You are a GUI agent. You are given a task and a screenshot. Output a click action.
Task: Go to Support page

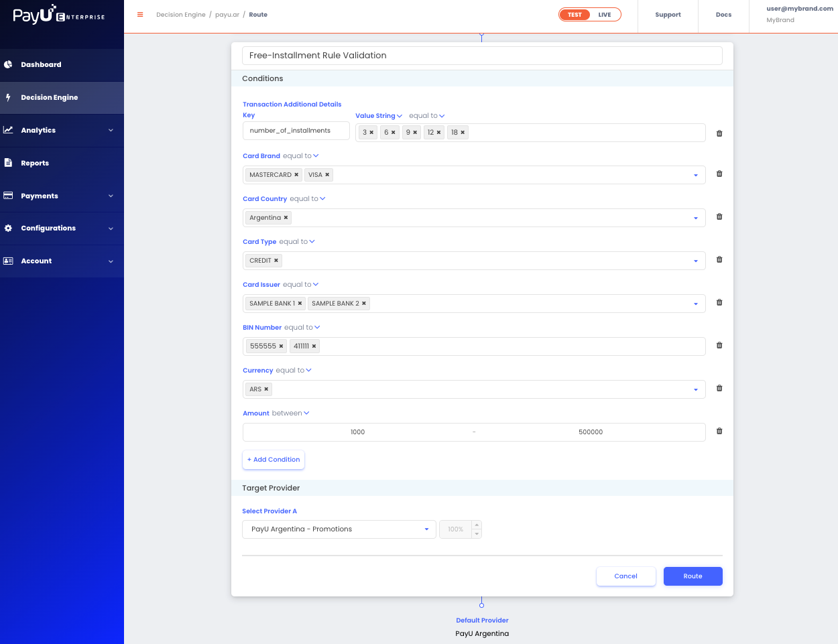click(668, 15)
